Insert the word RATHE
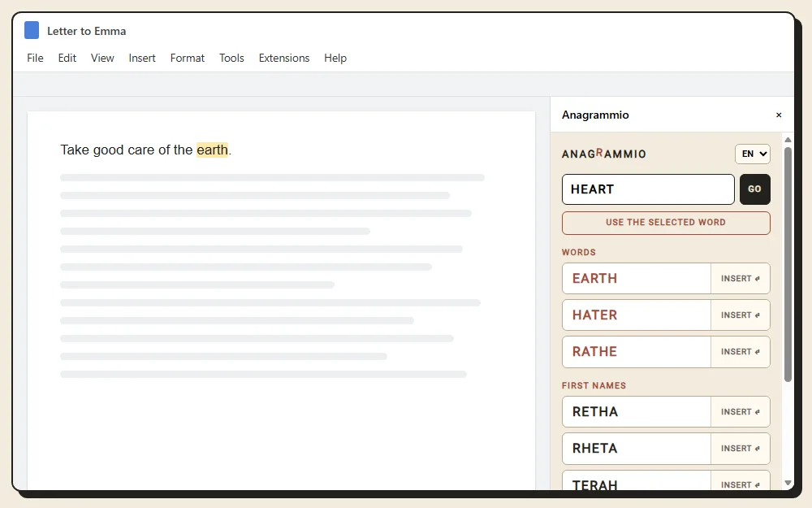The width and height of the screenshot is (812, 508). 740,351
